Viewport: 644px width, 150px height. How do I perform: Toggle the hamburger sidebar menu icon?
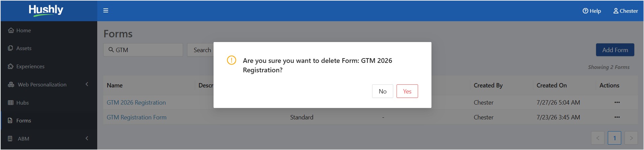point(106,10)
